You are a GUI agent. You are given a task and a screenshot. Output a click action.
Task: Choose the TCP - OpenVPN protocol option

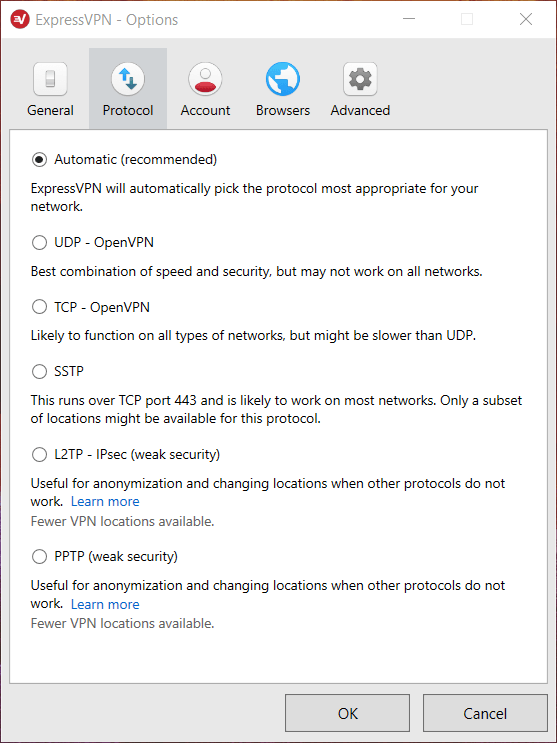click(x=39, y=307)
